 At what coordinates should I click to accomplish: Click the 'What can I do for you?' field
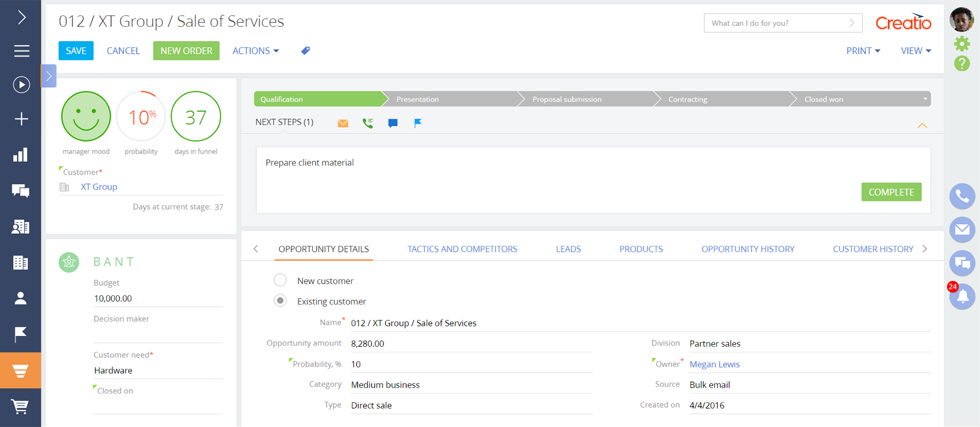[776, 23]
